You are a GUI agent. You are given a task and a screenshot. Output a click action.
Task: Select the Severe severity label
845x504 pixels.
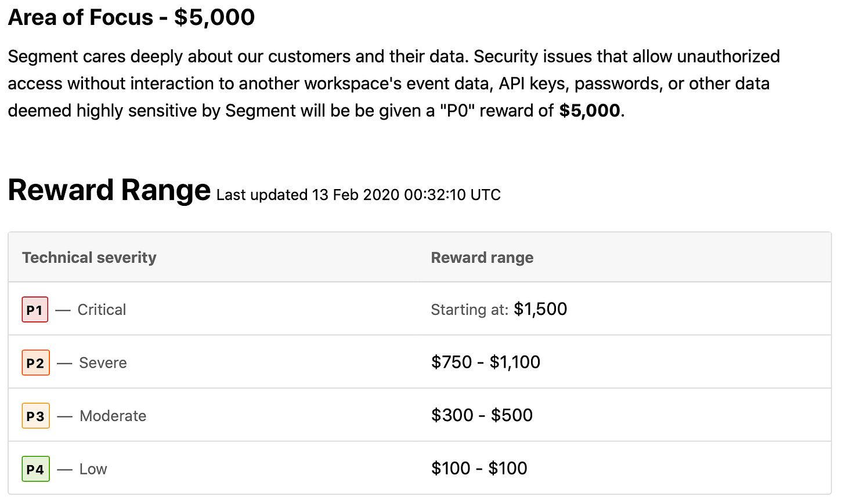103,363
